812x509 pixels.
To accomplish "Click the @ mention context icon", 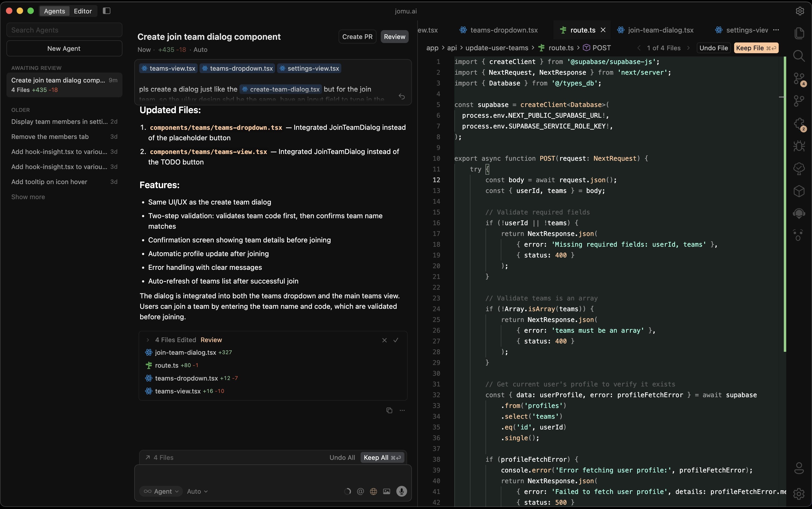I will (360, 491).
